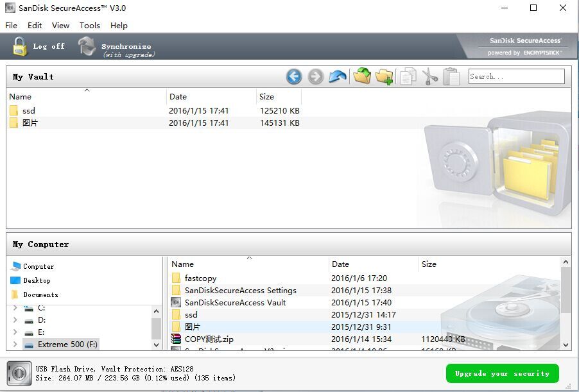This screenshot has height=392, width=579.
Task: Expand the Extreme 500 (F:) drive node
Action: (15, 345)
